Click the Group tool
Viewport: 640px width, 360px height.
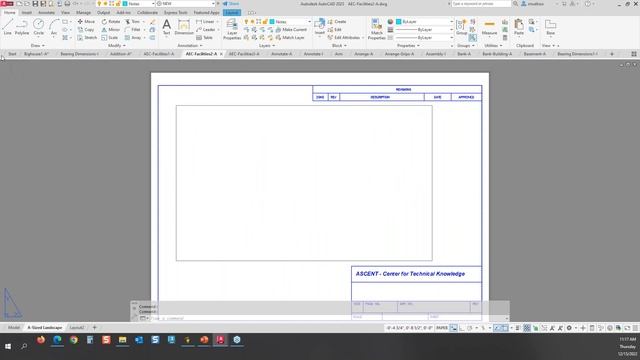(461, 27)
